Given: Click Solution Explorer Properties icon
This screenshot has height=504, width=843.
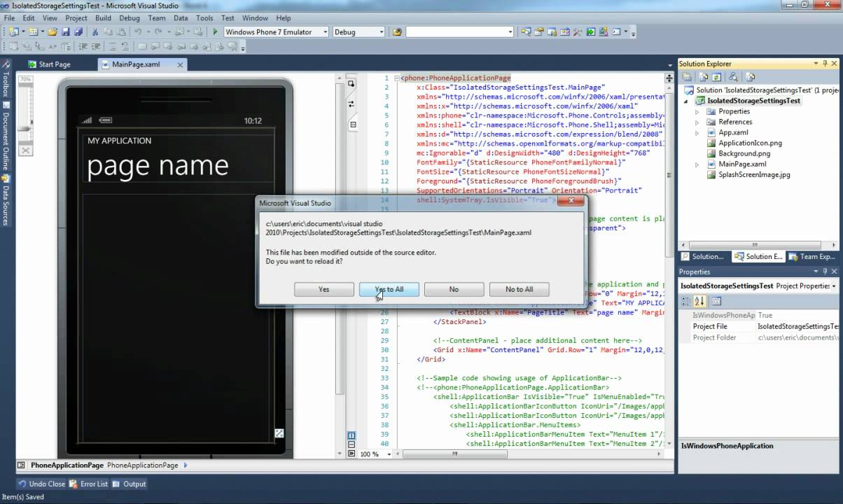Looking at the screenshot, I should point(688,77).
